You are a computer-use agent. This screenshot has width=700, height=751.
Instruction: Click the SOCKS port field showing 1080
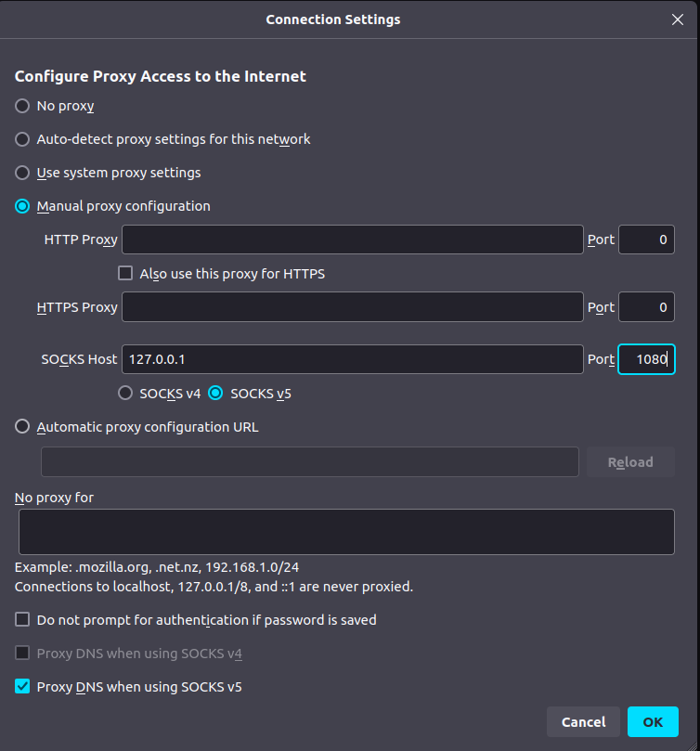[x=646, y=359]
